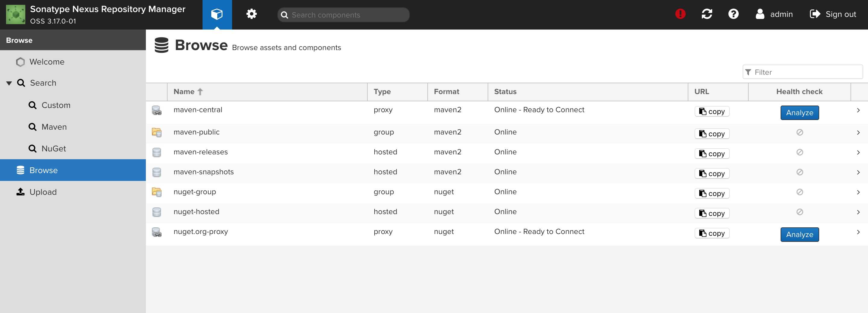Click nuget-hosted health check unavailable icon

[x=800, y=212]
